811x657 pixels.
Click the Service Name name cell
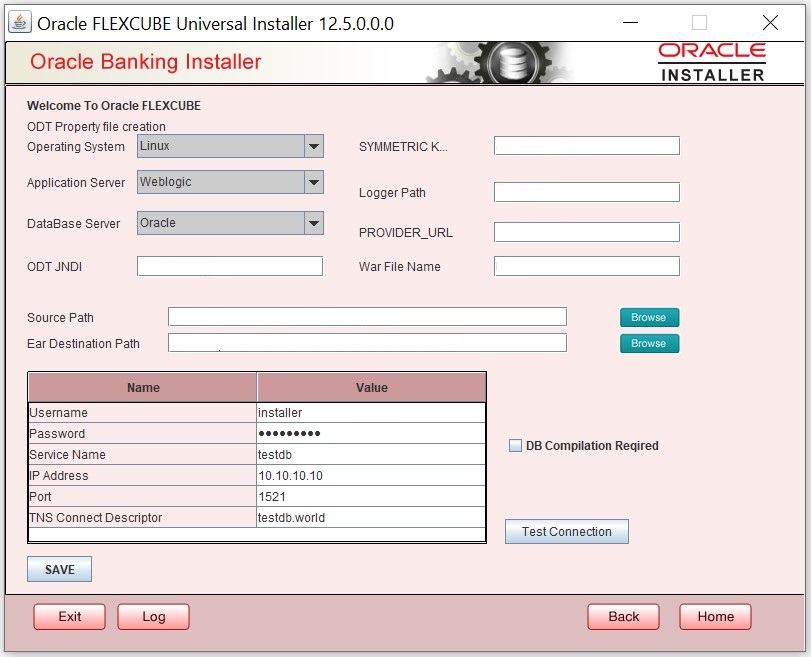pyautogui.click(x=142, y=454)
